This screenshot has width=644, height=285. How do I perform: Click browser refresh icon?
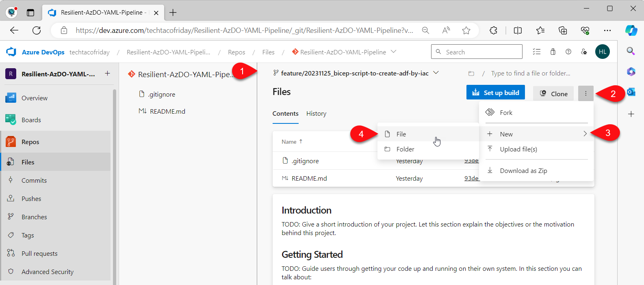[x=37, y=30]
